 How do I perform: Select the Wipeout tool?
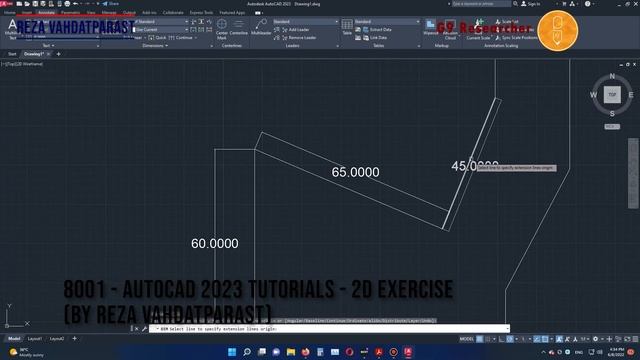coord(430,27)
